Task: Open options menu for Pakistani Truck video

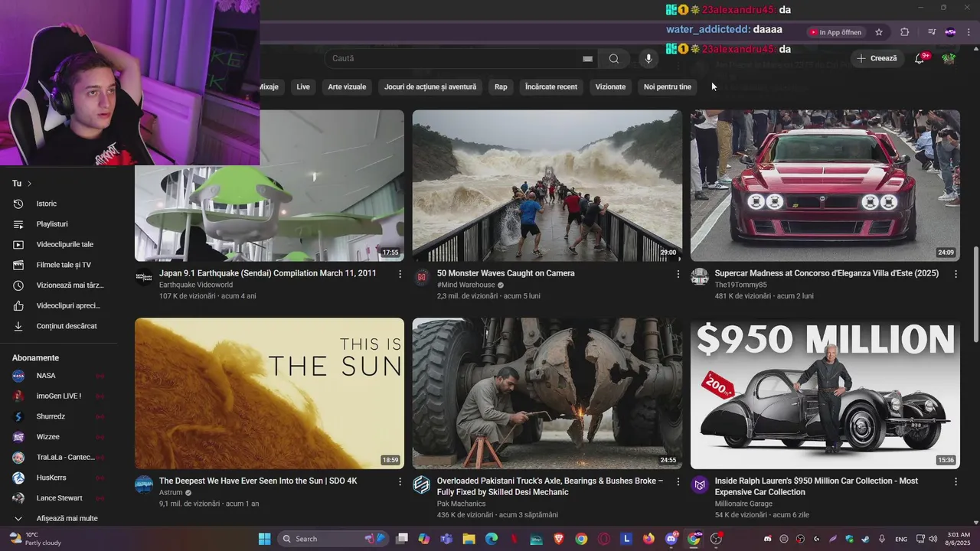Action: pyautogui.click(x=678, y=481)
